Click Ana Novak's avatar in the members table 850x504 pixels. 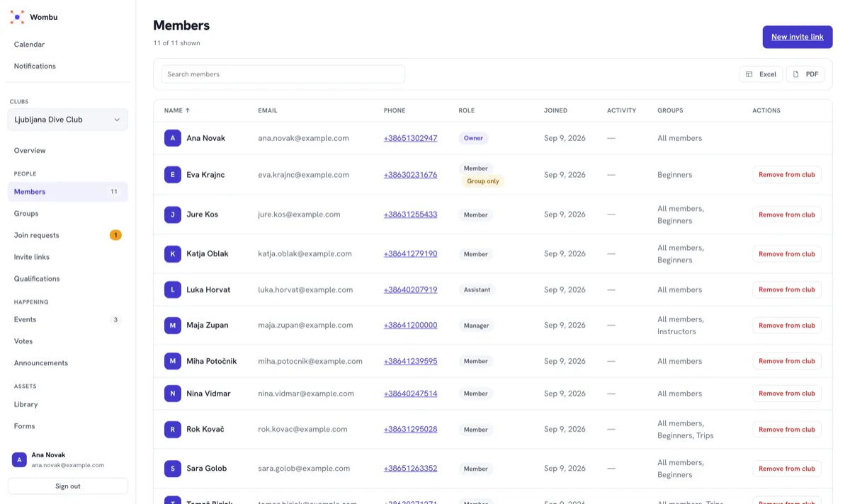point(172,138)
